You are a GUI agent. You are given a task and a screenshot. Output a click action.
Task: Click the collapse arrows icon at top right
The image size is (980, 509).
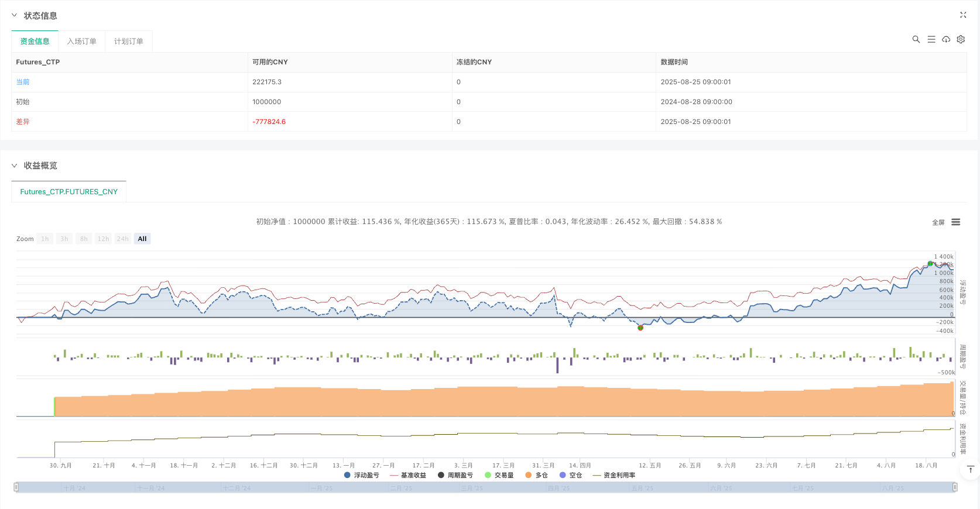click(x=963, y=15)
